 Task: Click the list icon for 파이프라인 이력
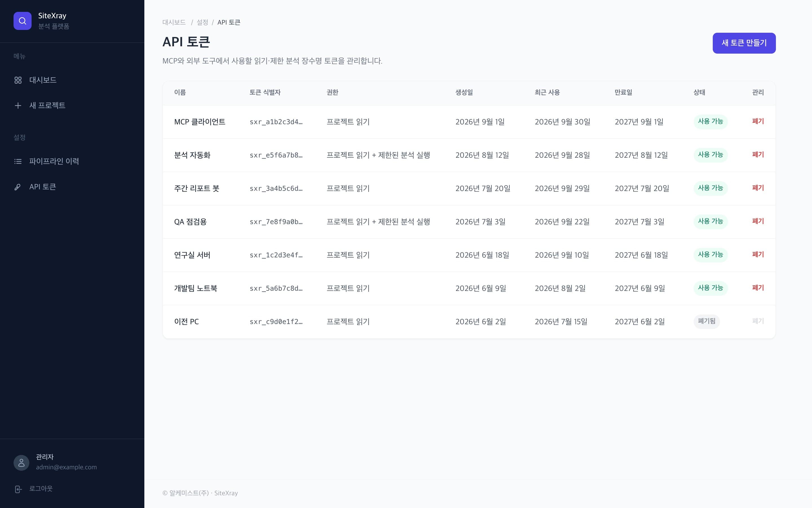18,161
